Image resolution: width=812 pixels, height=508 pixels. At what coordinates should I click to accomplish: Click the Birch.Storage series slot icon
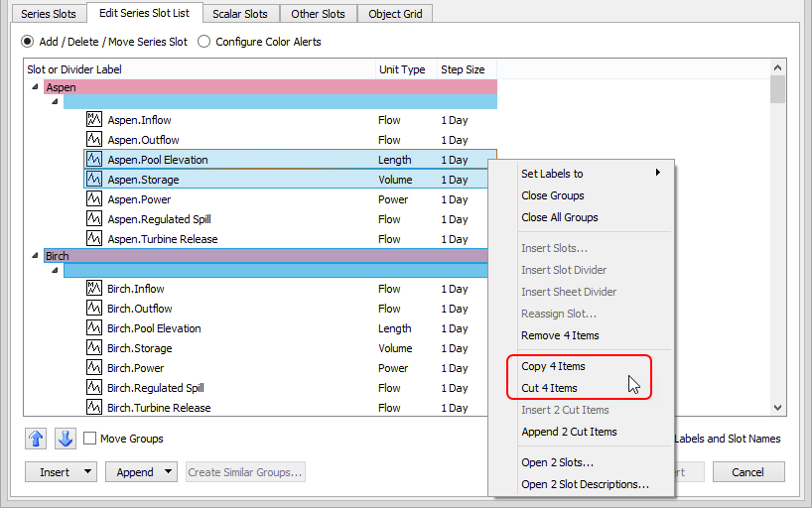click(x=95, y=348)
